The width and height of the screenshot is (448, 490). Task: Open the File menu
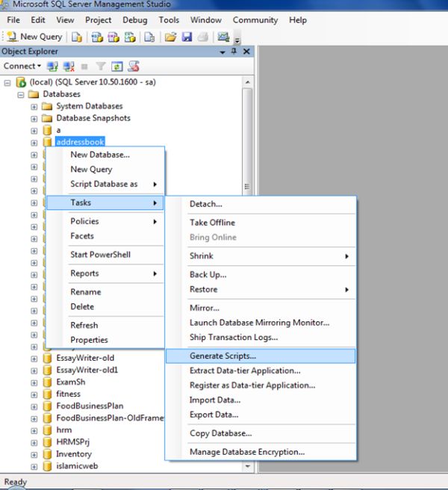tap(13, 20)
